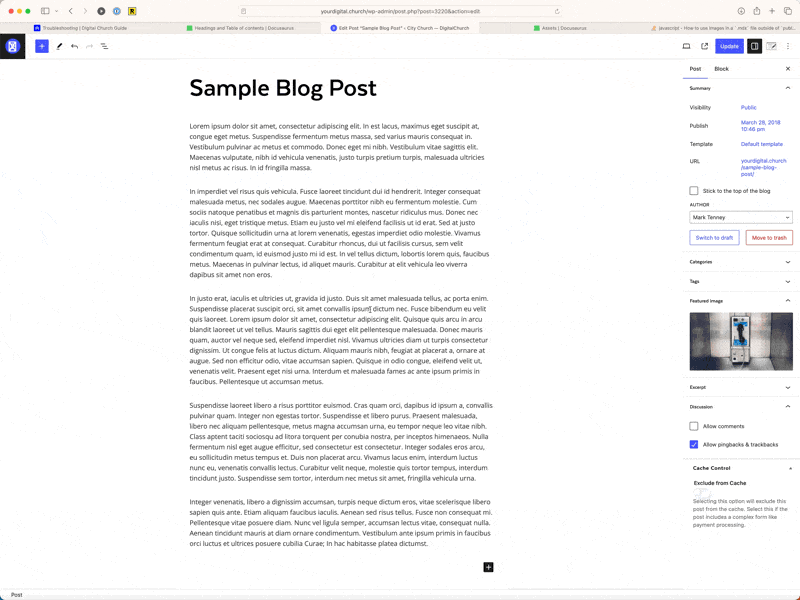800x600 pixels.
Task: Collapse the Cache Control panel
Action: point(790,468)
